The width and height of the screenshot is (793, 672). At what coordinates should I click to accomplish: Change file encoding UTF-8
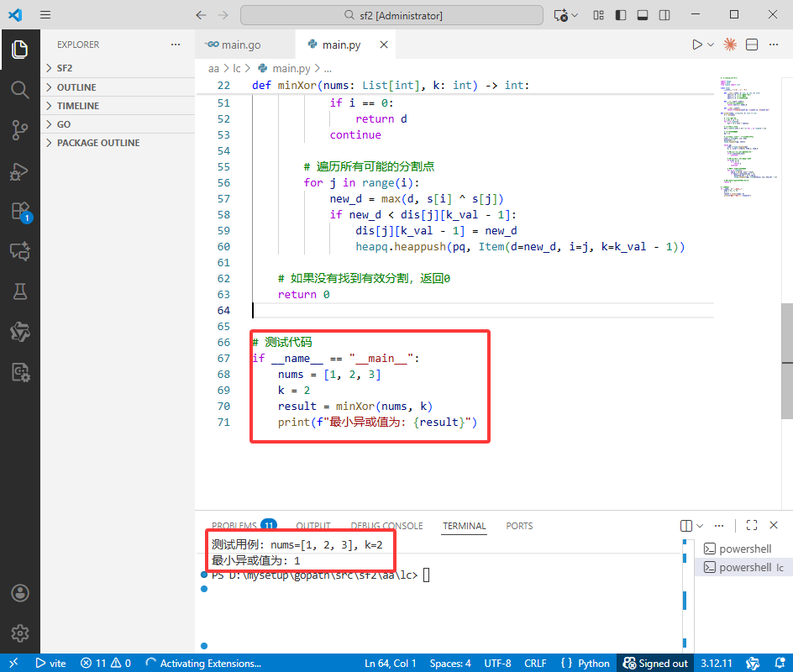[x=497, y=663]
